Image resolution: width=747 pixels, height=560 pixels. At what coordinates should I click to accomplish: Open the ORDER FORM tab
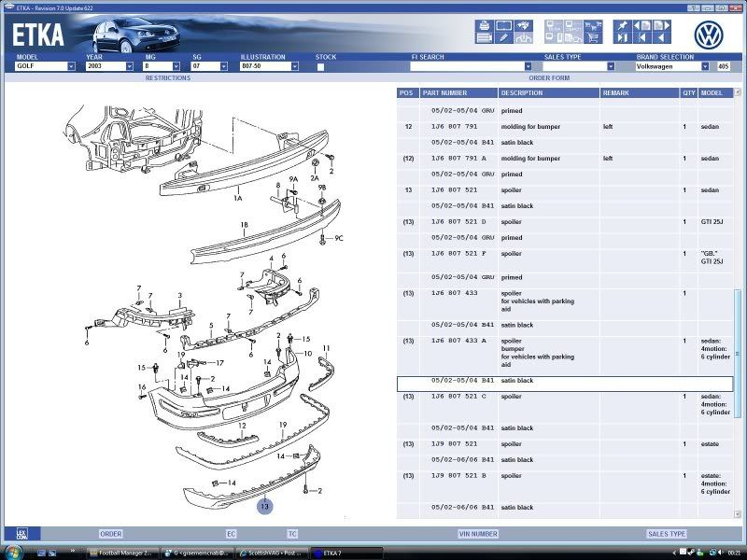coord(549,78)
